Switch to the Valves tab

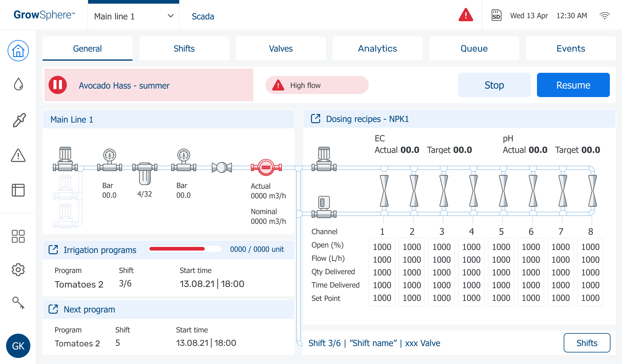(x=281, y=49)
